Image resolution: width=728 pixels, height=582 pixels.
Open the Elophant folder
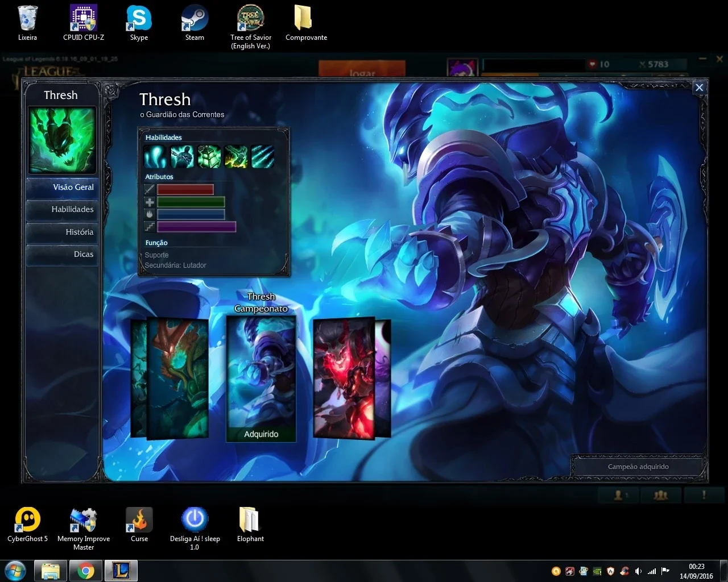[x=250, y=524]
